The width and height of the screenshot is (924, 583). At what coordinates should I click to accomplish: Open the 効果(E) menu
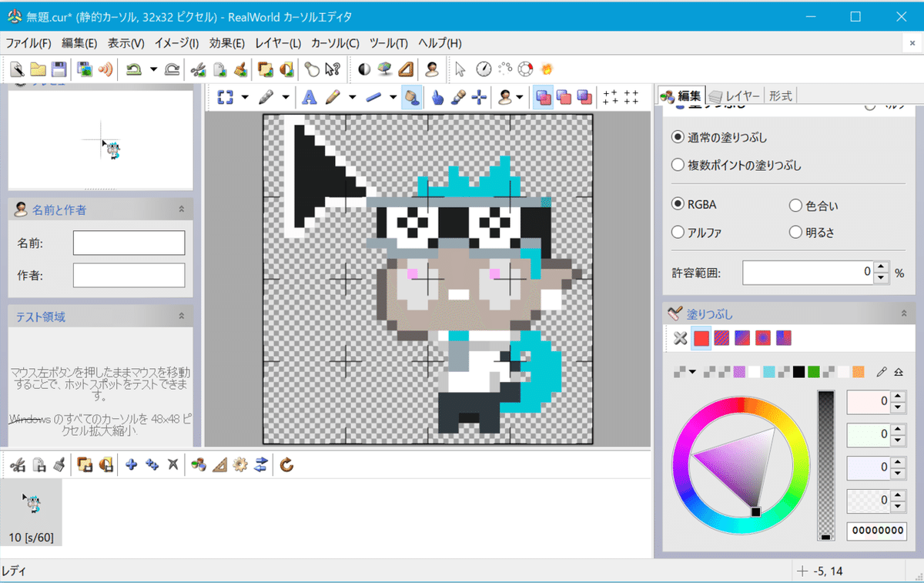(226, 43)
